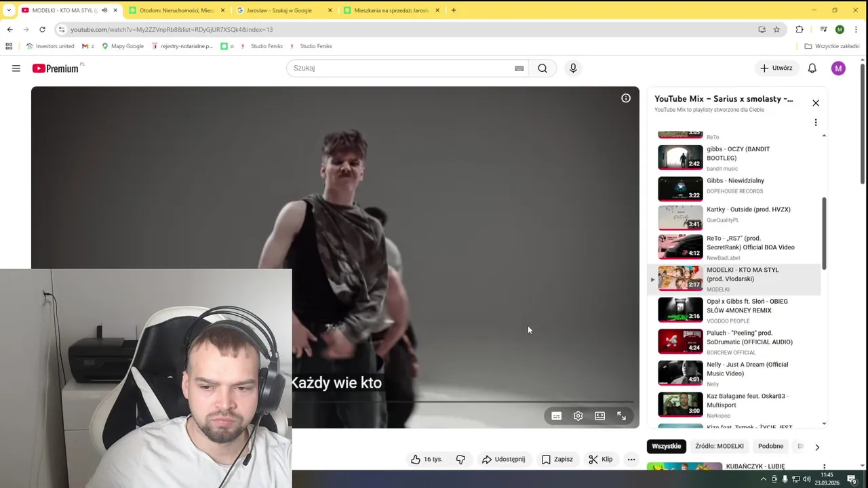Open the account avatar M in YouTube header
The width and height of the screenshot is (868, 488).
pyautogui.click(x=838, y=68)
